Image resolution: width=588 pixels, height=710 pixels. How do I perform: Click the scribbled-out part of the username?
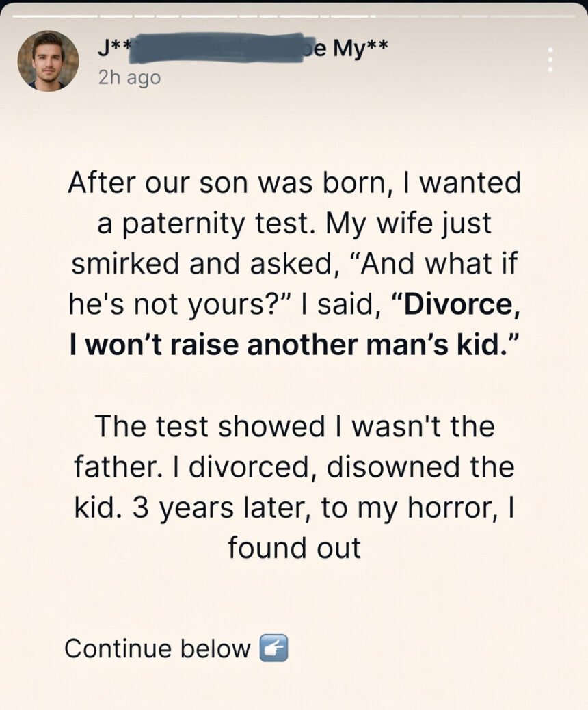point(219,49)
